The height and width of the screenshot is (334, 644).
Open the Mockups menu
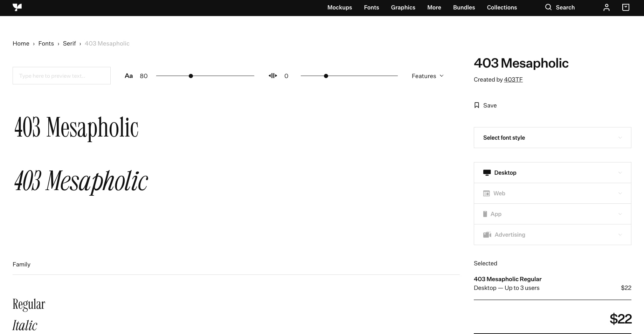coord(340,7)
